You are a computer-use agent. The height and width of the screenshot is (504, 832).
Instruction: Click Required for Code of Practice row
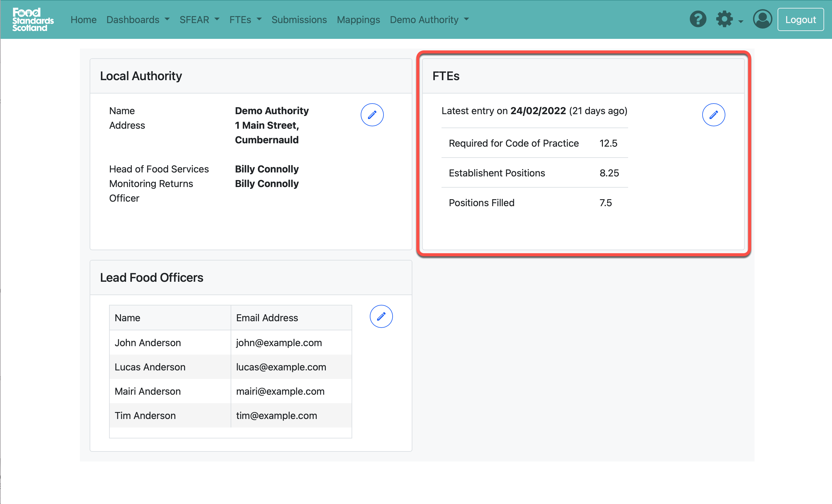(x=534, y=143)
